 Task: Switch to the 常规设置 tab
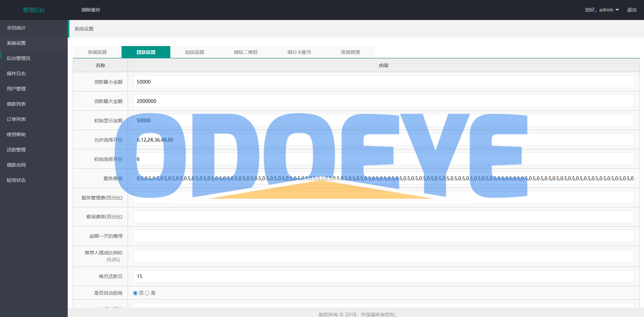pyautogui.click(x=97, y=52)
